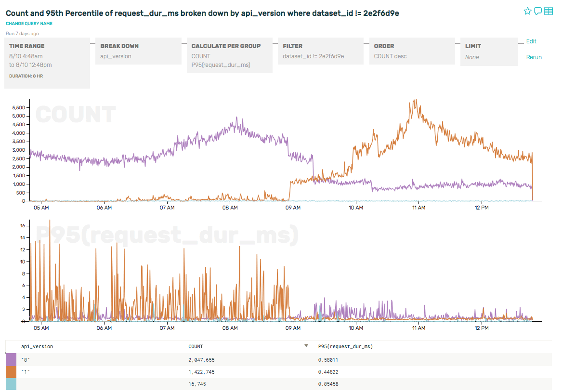The height and width of the screenshot is (392, 562).
Task: Open the ORDER panel set to COUNT desc
Action: 412,51
